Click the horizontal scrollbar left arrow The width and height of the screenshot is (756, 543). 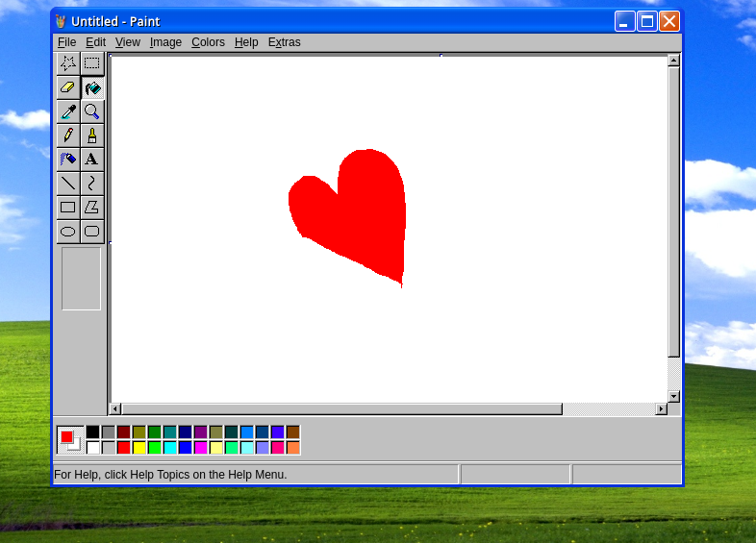[114, 409]
